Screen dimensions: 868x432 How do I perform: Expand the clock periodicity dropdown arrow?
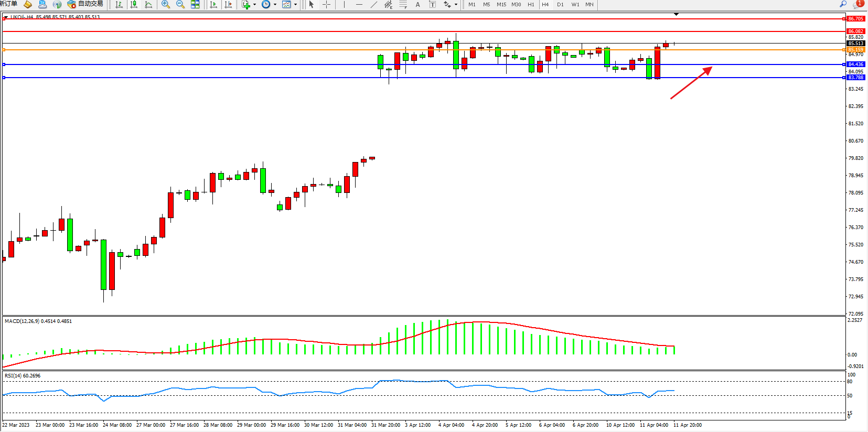pyautogui.click(x=275, y=5)
